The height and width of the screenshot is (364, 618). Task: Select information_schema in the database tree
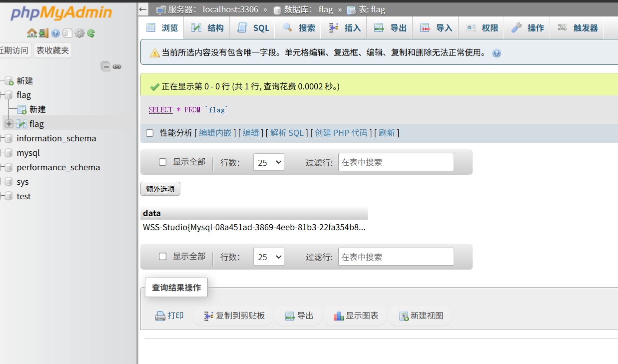[x=56, y=138]
